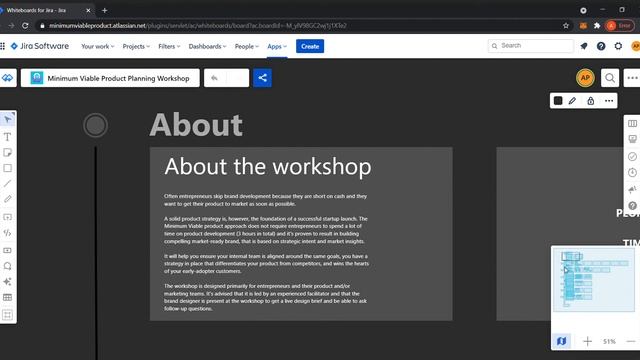The width and height of the screenshot is (640, 360).
Task: Open the board search magnifier
Action: pos(610,78)
